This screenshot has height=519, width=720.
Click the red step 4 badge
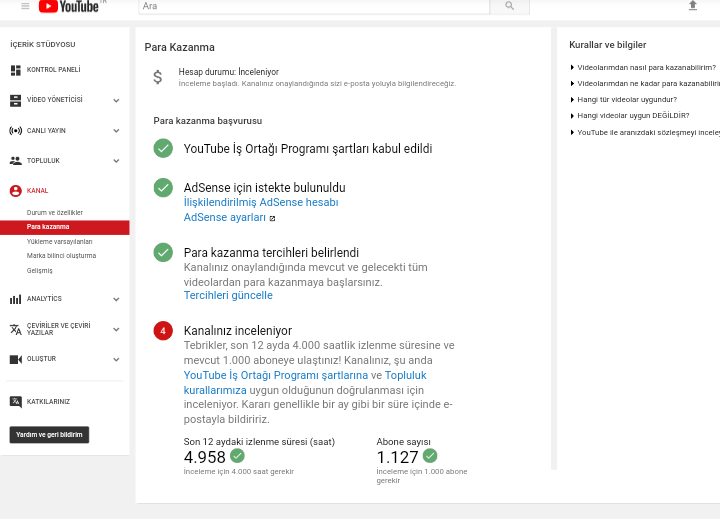coord(163,331)
